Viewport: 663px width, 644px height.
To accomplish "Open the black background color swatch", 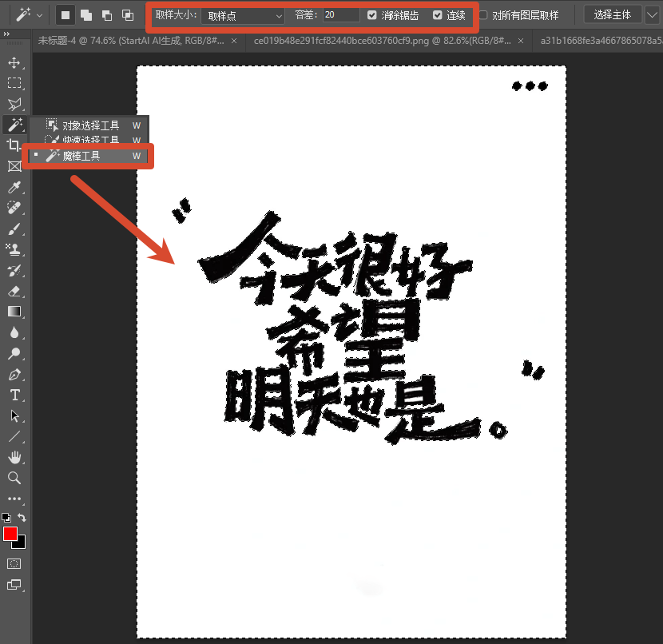I will tap(21, 544).
